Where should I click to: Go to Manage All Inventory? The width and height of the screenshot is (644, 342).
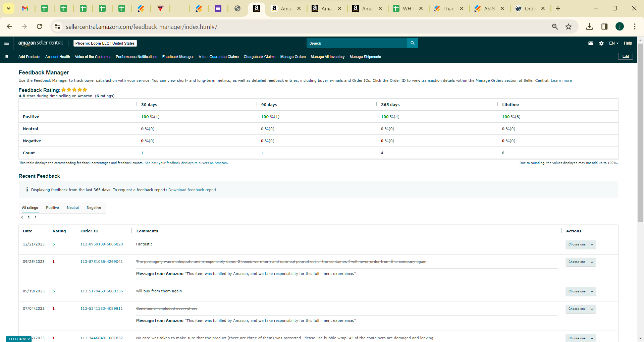tap(328, 57)
